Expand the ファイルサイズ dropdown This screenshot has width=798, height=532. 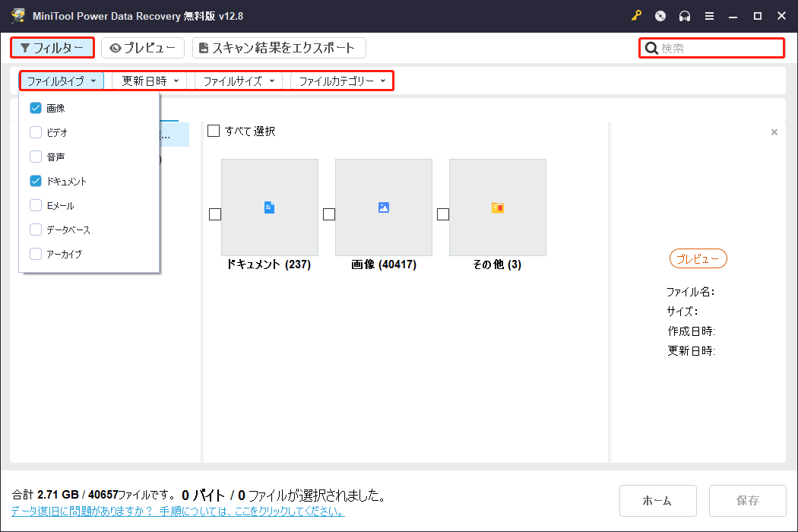pyautogui.click(x=237, y=80)
